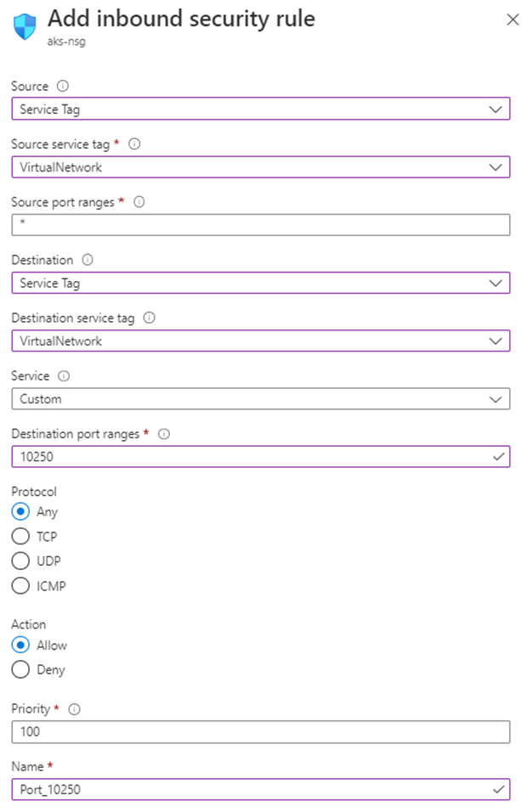The image size is (522, 812).
Task: Click the Source service tag info icon
Action: [134, 144]
